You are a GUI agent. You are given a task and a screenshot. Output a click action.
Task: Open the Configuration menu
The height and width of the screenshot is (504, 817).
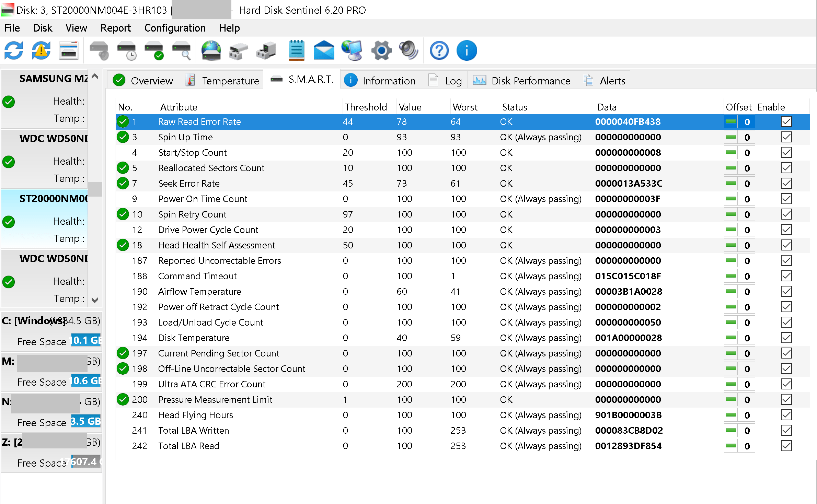point(175,28)
